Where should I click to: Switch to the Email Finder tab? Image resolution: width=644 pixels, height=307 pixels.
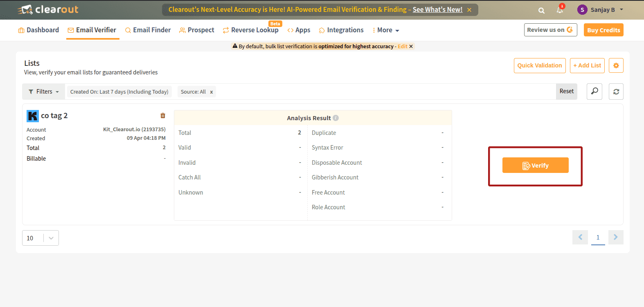(148, 30)
